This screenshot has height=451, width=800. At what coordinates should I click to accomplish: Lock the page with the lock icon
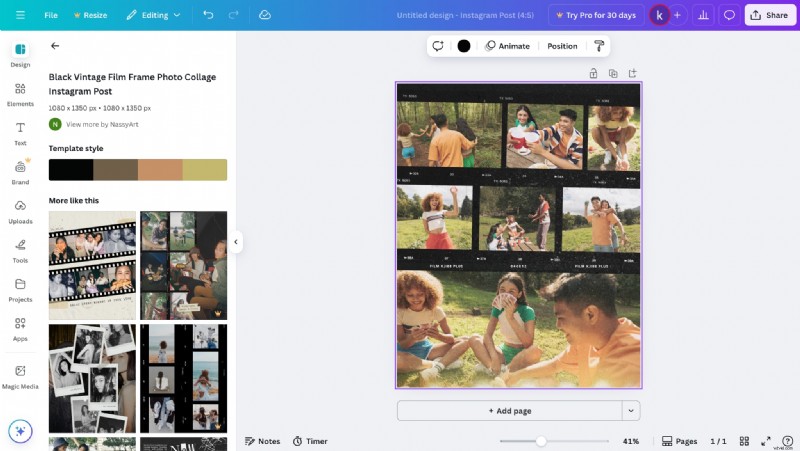pyautogui.click(x=593, y=73)
